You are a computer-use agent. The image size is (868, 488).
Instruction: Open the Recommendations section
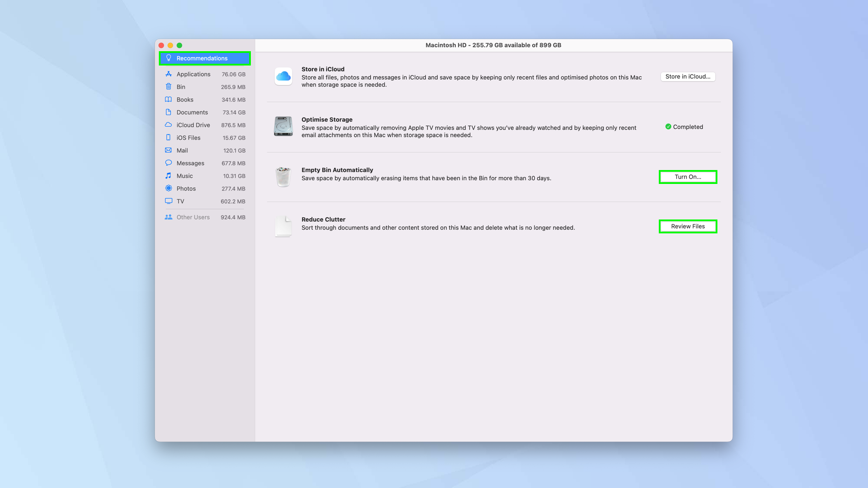205,58
